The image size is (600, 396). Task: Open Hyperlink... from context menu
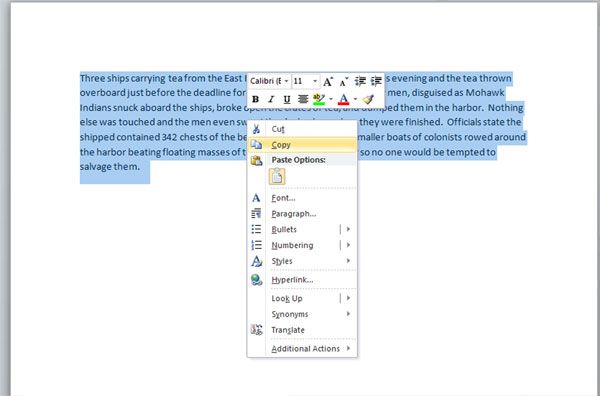pos(302,280)
